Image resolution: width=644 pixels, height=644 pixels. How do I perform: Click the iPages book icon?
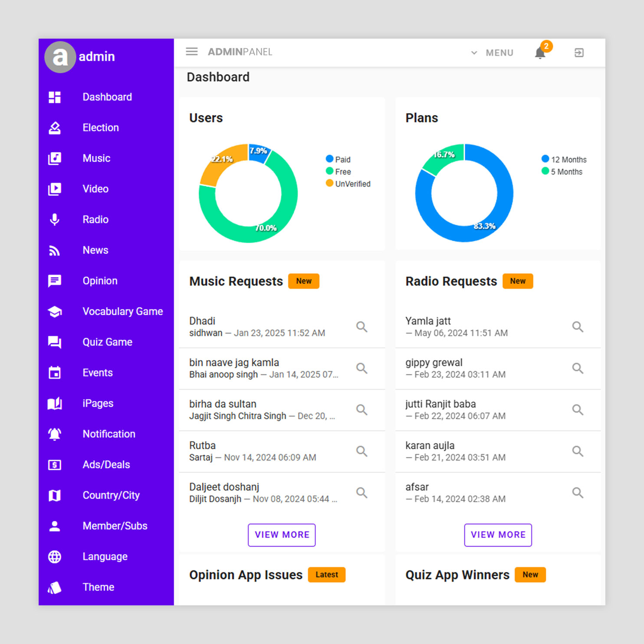55,404
